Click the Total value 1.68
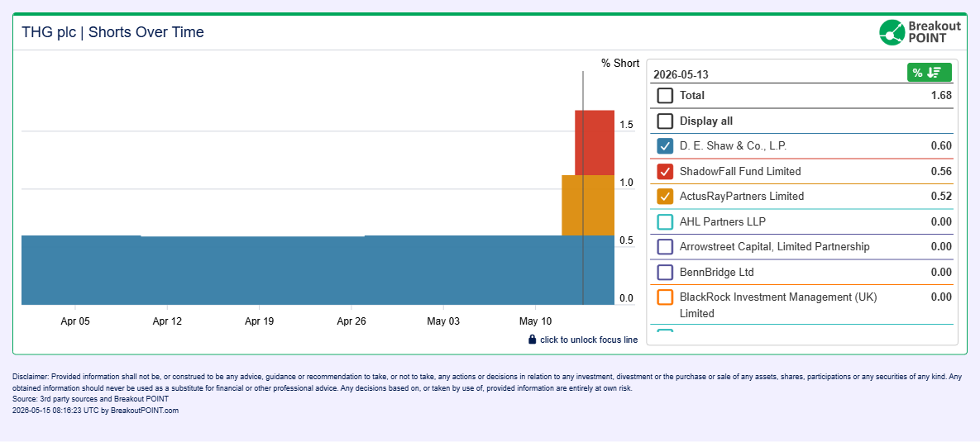 point(941,96)
